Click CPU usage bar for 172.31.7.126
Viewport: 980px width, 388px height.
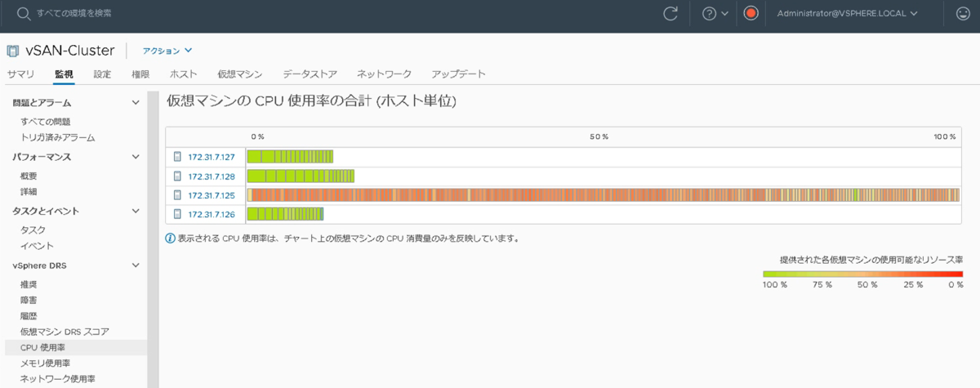coord(286,214)
